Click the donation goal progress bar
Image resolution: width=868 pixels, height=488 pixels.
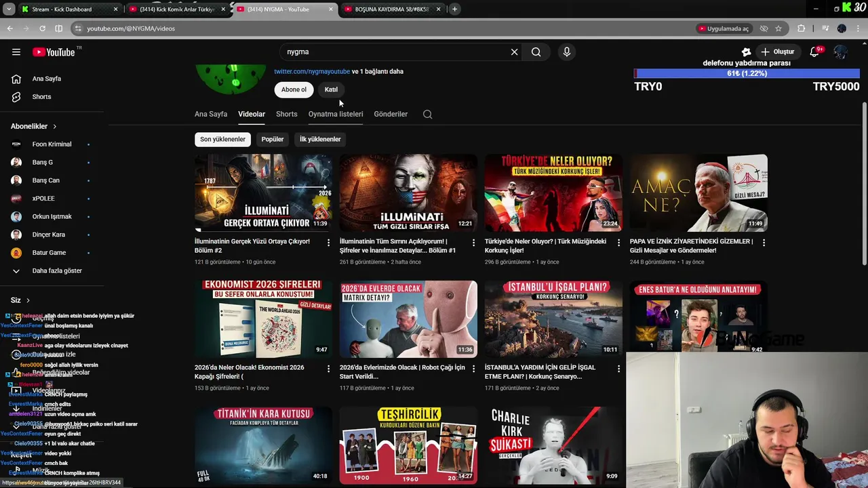[747, 73]
